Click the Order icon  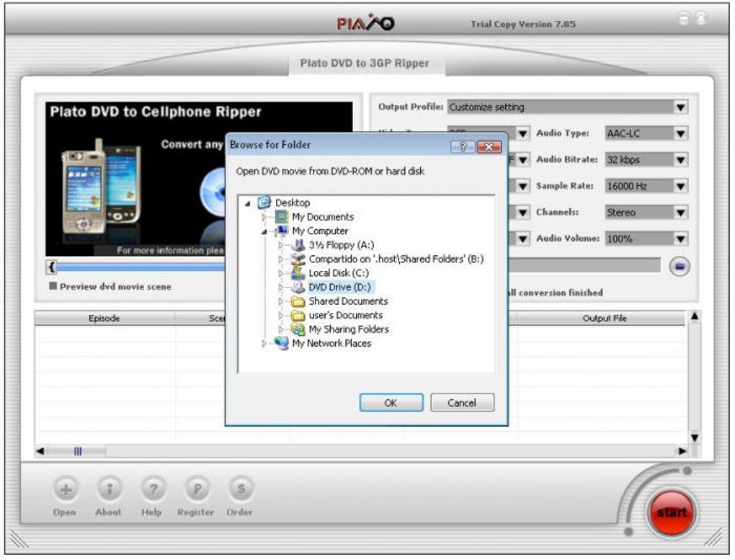pyautogui.click(x=241, y=489)
